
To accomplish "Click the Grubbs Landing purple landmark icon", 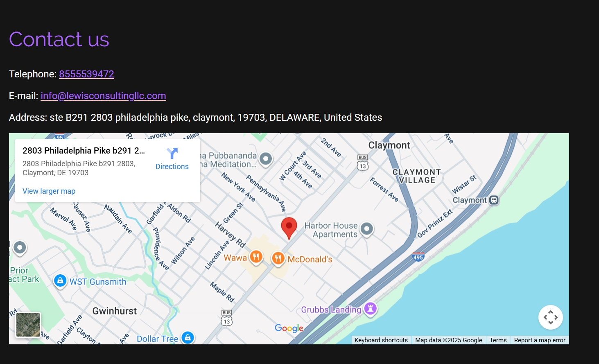I will point(371,309).
